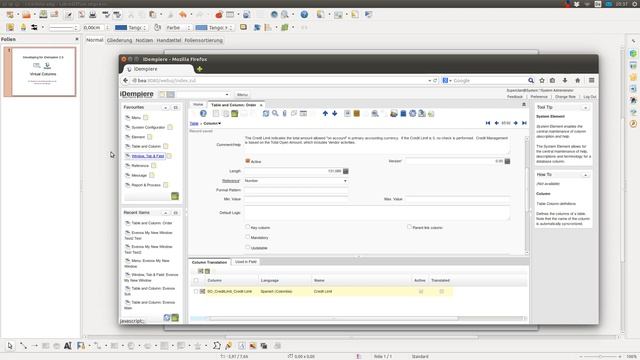
Task: Click inside the Default Logic input field
Action: pos(377,213)
